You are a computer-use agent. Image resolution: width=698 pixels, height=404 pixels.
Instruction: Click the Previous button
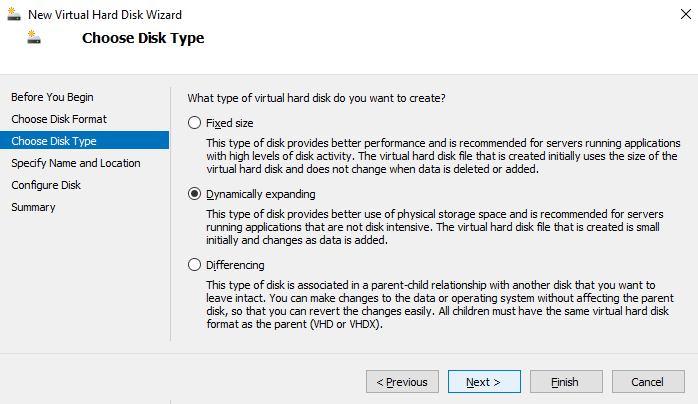click(x=402, y=382)
